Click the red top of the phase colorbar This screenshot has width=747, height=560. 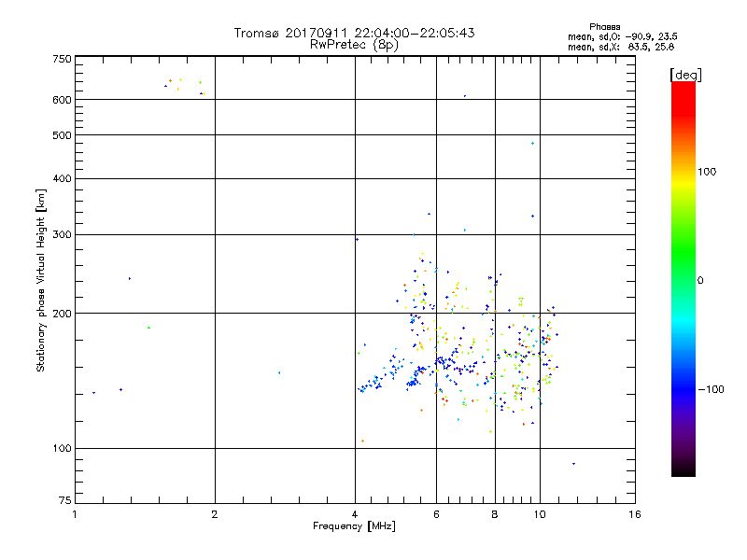(683, 88)
